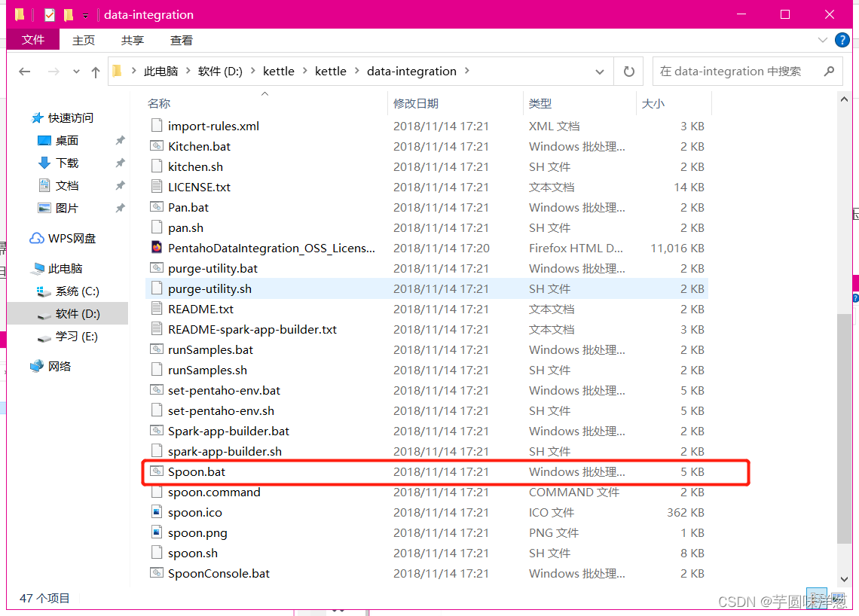Select the kitchen.sh file name
The image size is (859, 616).
click(x=196, y=166)
